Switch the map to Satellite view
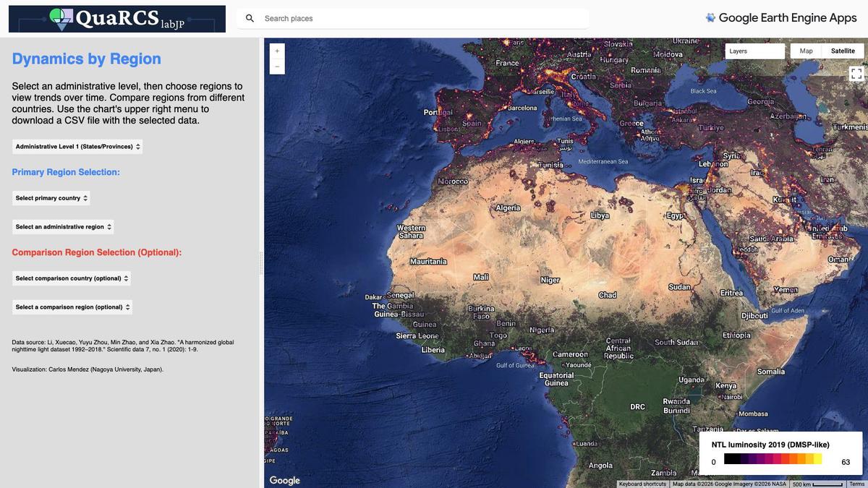The width and height of the screenshot is (868, 488). [x=843, y=51]
